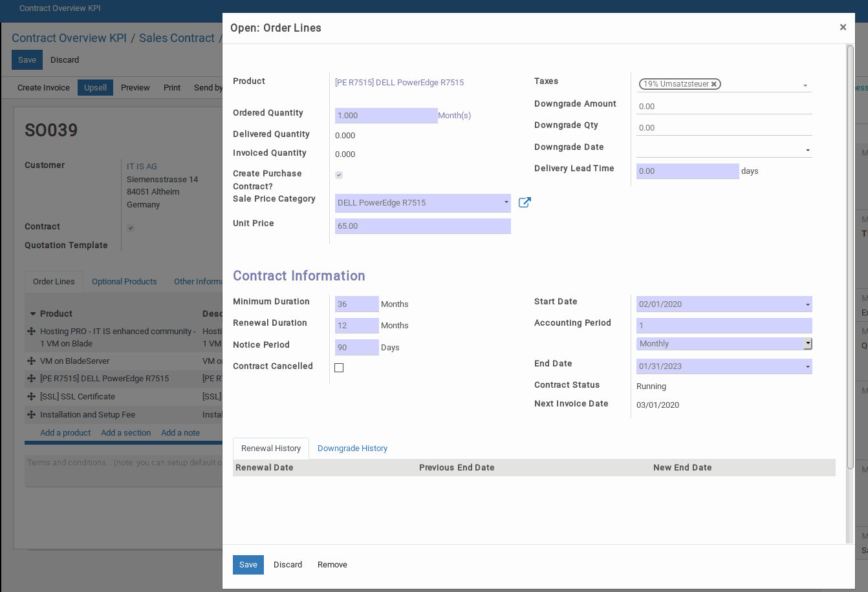Open End Date dropdown
This screenshot has width=868, height=592.
(808, 366)
